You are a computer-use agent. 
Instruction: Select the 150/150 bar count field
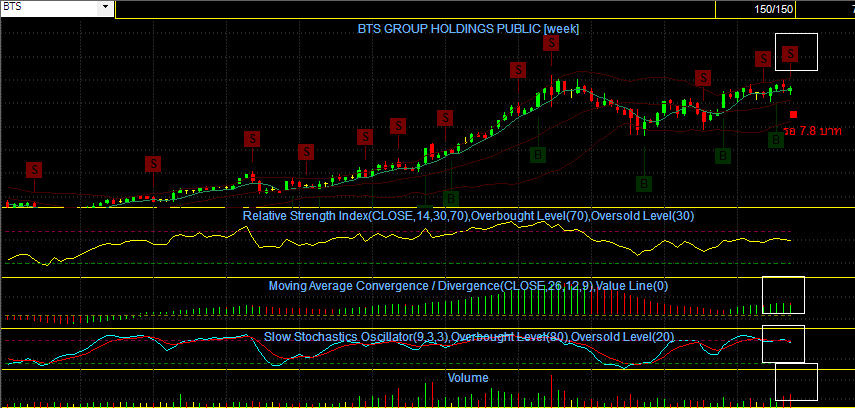coord(755,9)
